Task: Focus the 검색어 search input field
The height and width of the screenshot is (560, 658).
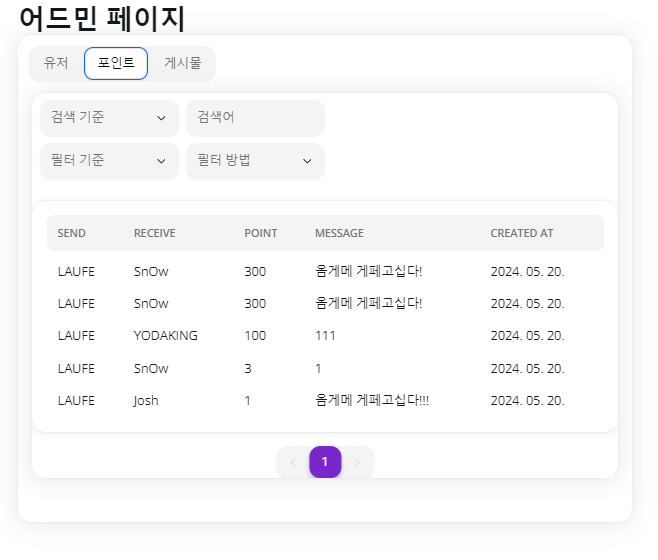Action: (256, 118)
